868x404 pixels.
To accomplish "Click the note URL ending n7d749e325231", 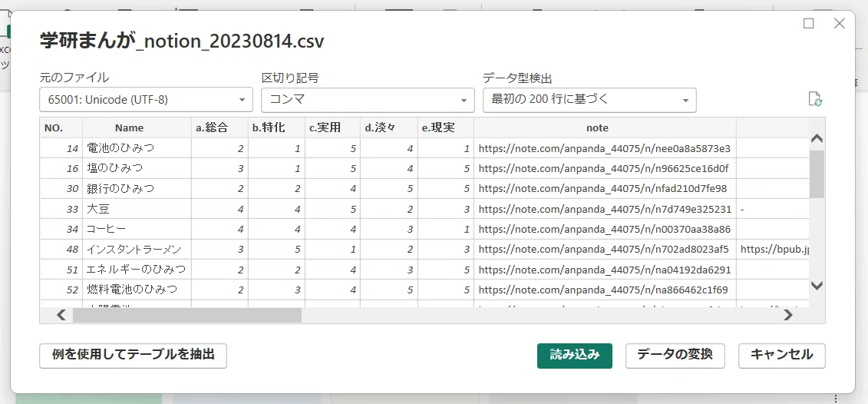I will 605,209.
